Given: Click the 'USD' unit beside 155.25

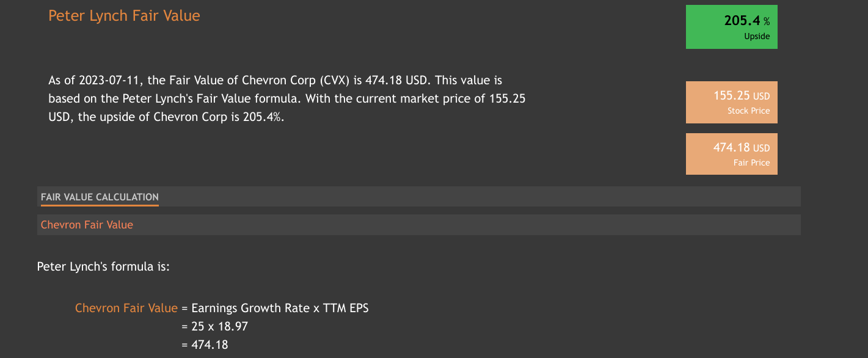Looking at the screenshot, I should point(761,97).
